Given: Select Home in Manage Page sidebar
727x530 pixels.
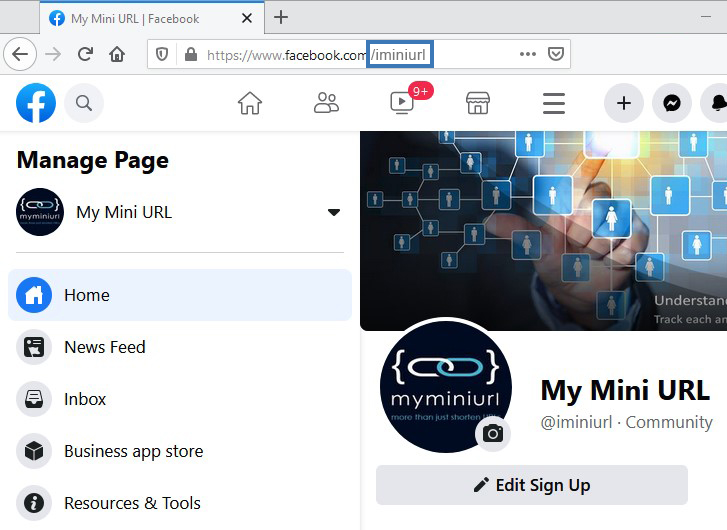Looking at the screenshot, I should tap(180, 295).
